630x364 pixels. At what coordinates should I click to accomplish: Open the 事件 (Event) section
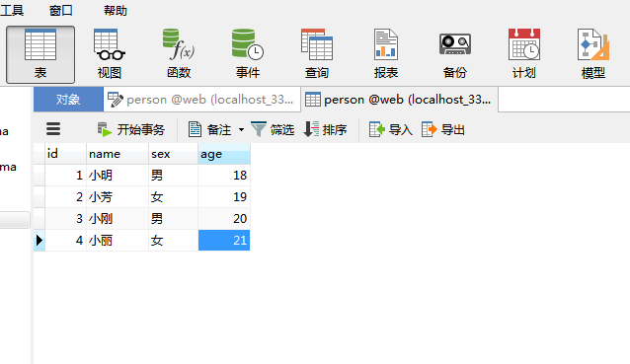(248, 54)
